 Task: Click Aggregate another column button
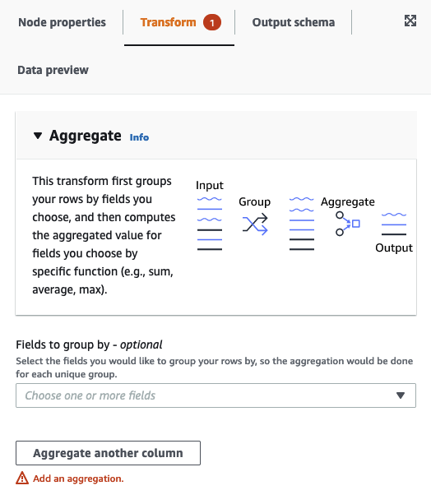point(108,453)
